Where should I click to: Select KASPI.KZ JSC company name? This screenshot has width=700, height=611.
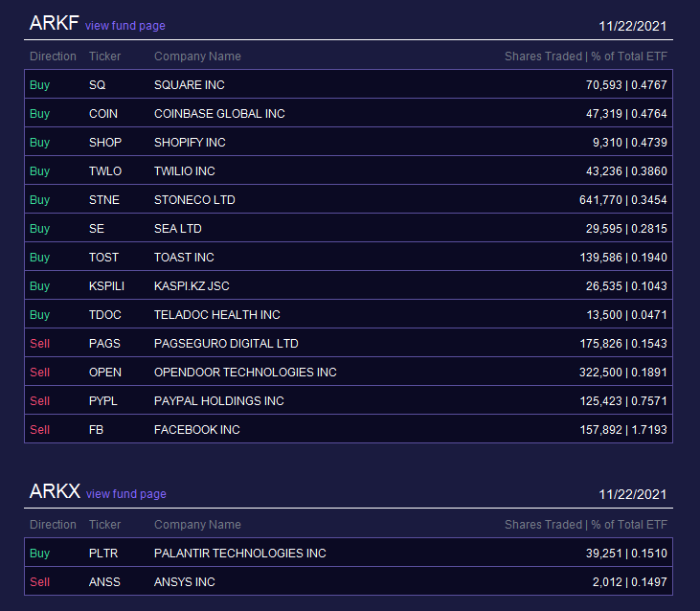(192, 286)
